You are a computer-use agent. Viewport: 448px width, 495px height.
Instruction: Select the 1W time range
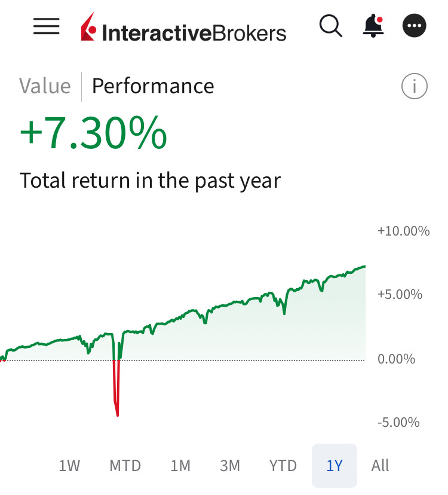click(69, 466)
